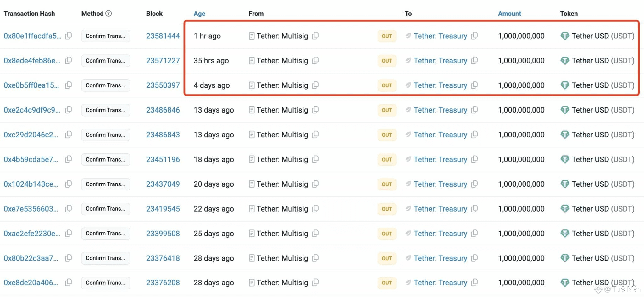644x297 pixels.
Task: Copy Tether: Multisig address in 35 hrs ago row
Action: (x=315, y=60)
